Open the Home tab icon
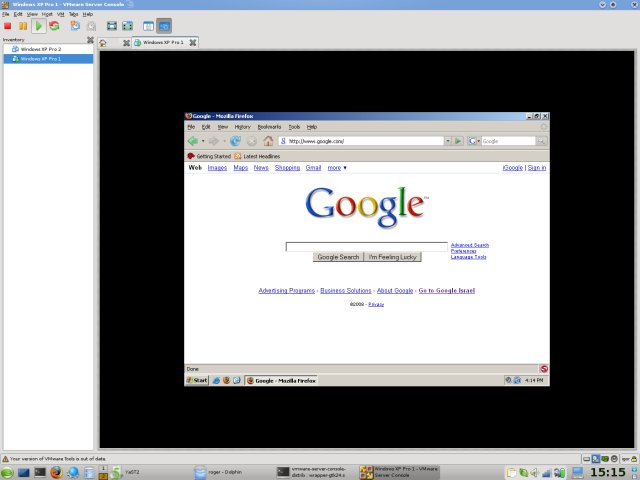The width and height of the screenshot is (640, 480). click(x=103, y=43)
